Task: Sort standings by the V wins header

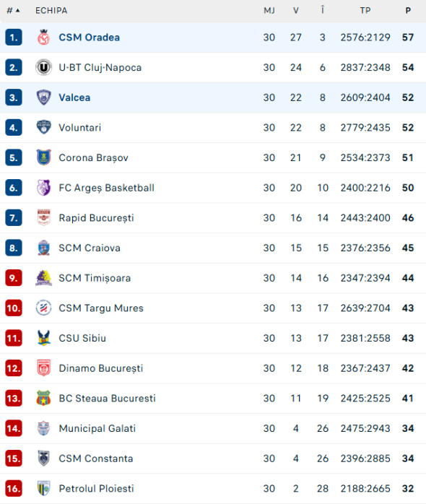Action: [296, 11]
